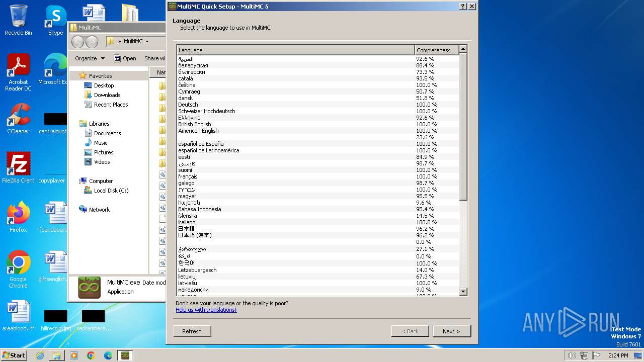Click the volume speaker tray icon
The width and height of the screenshot is (644, 362).
pos(572,355)
